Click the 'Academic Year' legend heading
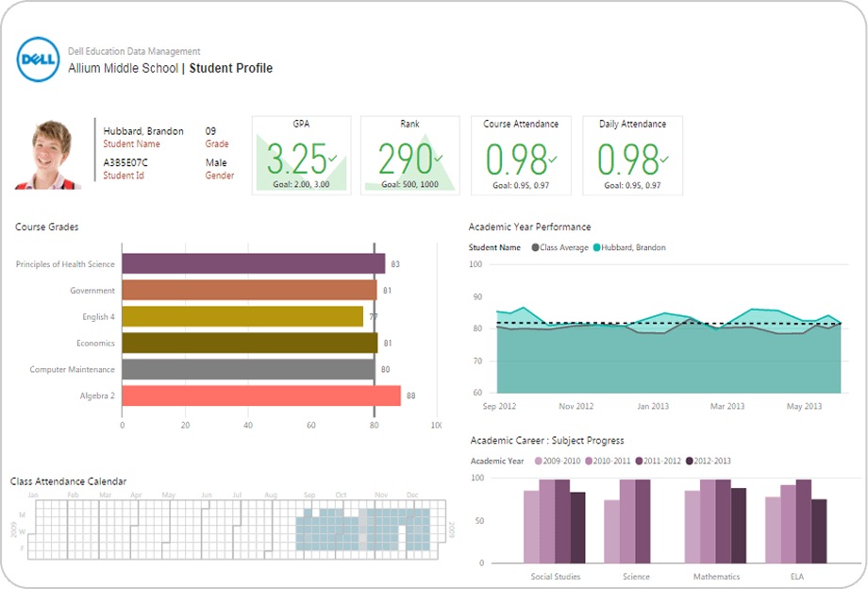The height and width of the screenshot is (589, 868). [497, 461]
